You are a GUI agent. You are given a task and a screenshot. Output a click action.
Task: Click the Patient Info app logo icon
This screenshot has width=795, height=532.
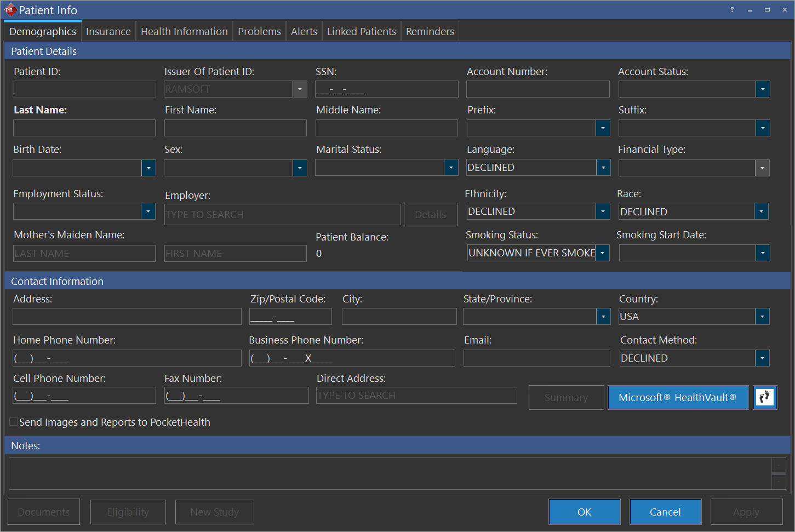(x=10, y=10)
